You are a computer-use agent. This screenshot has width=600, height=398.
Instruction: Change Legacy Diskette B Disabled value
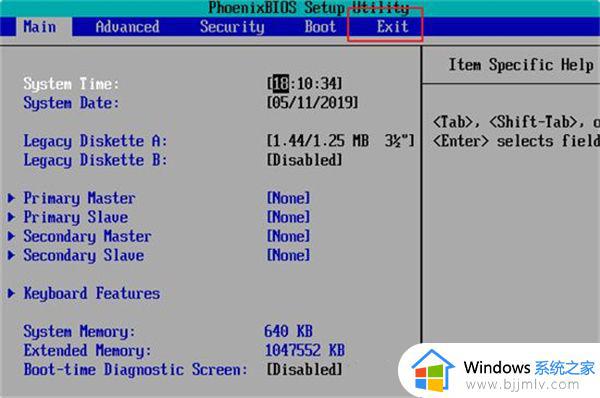click(304, 160)
